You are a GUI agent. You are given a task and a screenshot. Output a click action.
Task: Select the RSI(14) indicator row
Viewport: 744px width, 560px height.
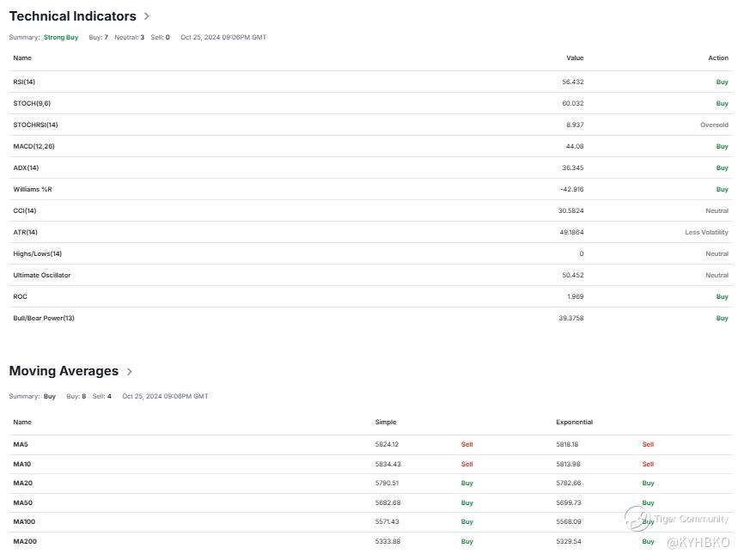[x=371, y=82]
